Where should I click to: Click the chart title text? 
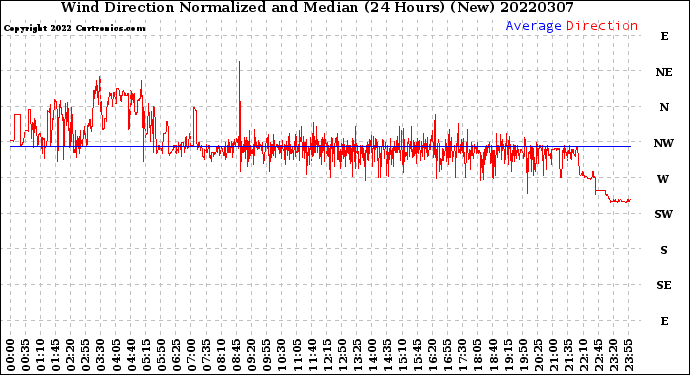click(317, 7)
